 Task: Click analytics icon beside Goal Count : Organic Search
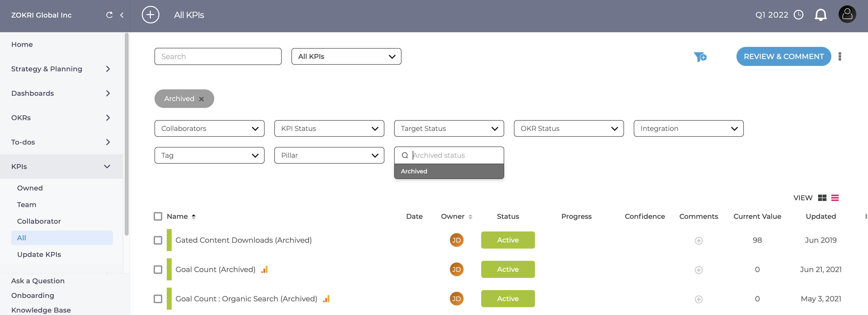click(x=326, y=298)
